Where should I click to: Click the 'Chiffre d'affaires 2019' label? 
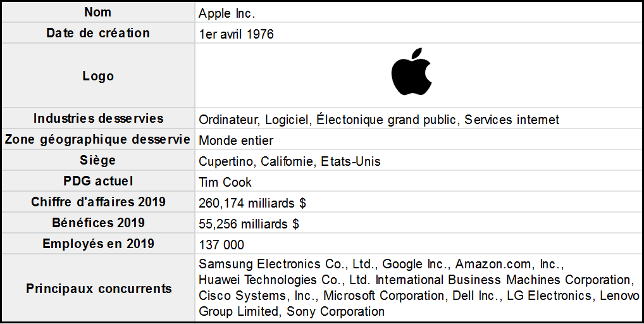[x=98, y=202]
